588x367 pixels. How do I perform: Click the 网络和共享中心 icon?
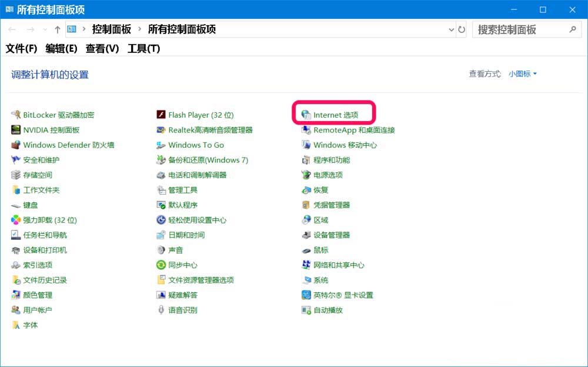[306, 265]
